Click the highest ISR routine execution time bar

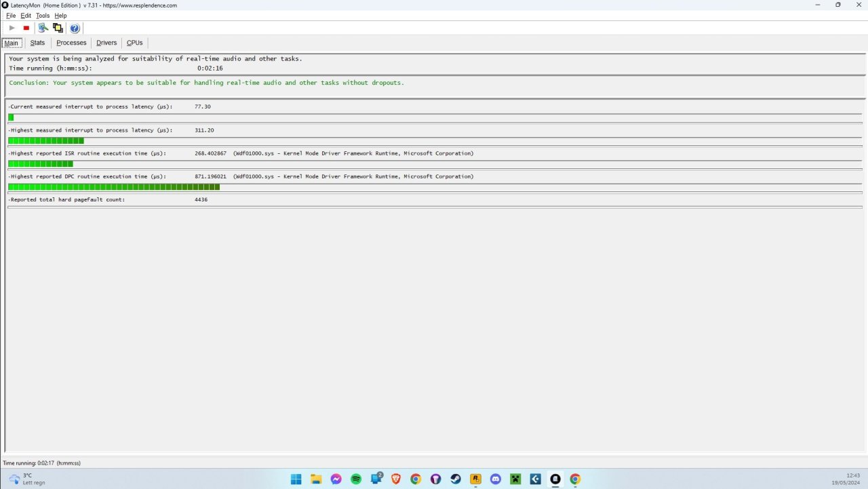coord(435,164)
